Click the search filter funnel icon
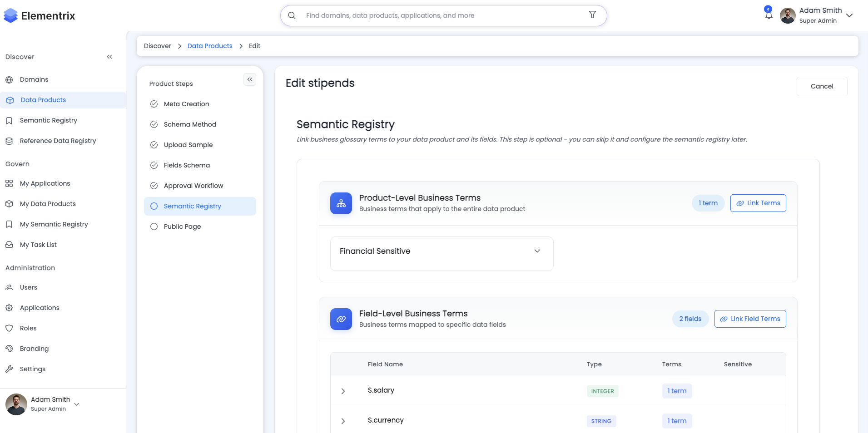The image size is (868, 433). click(592, 15)
